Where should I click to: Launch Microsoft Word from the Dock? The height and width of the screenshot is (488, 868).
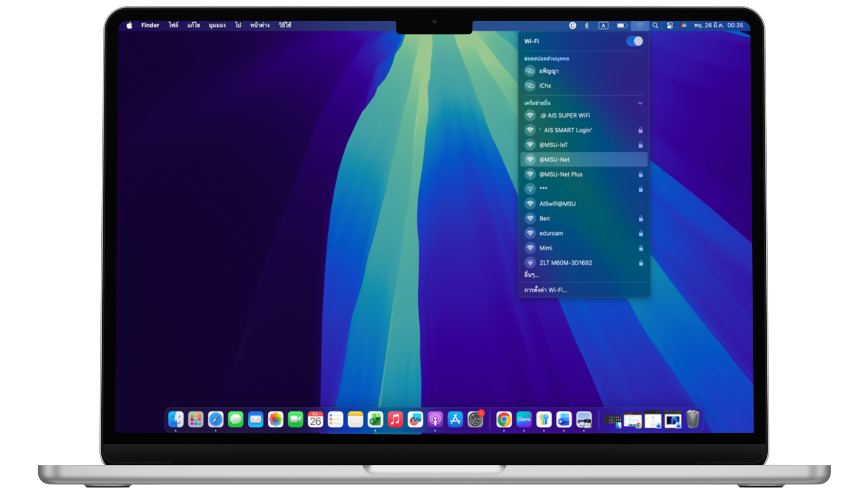click(564, 420)
